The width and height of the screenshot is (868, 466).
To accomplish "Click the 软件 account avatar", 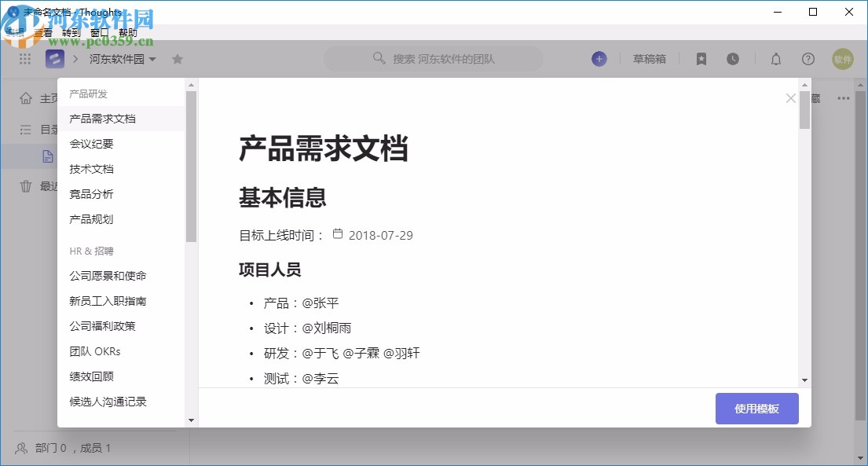I will (842, 59).
